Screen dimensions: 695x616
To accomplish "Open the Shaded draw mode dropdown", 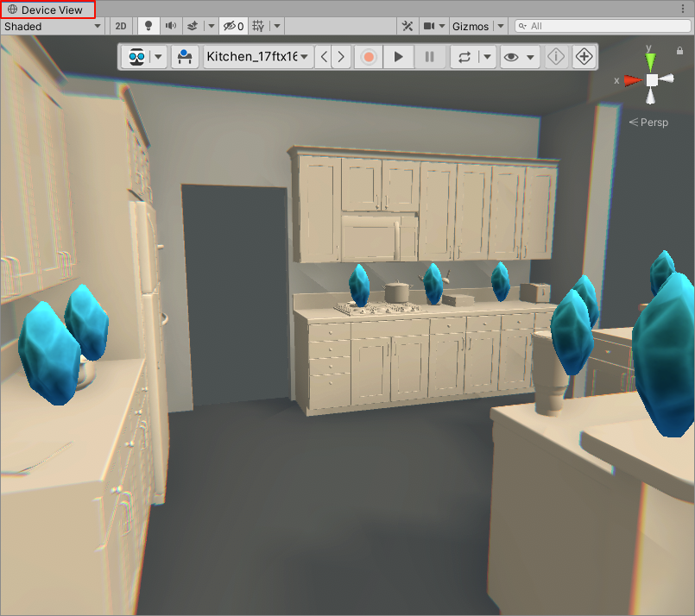I will [x=53, y=27].
